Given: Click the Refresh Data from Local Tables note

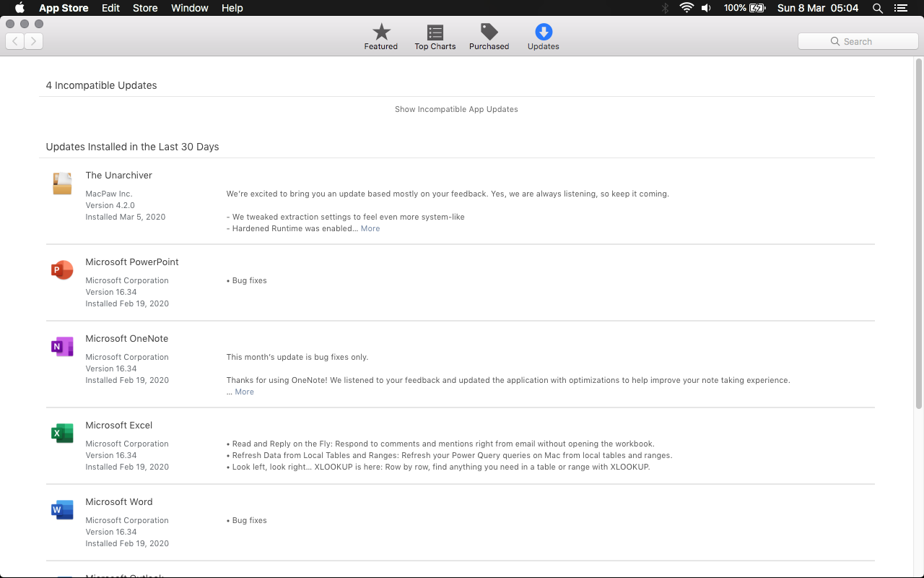Looking at the screenshot, I should click(449, 455).
